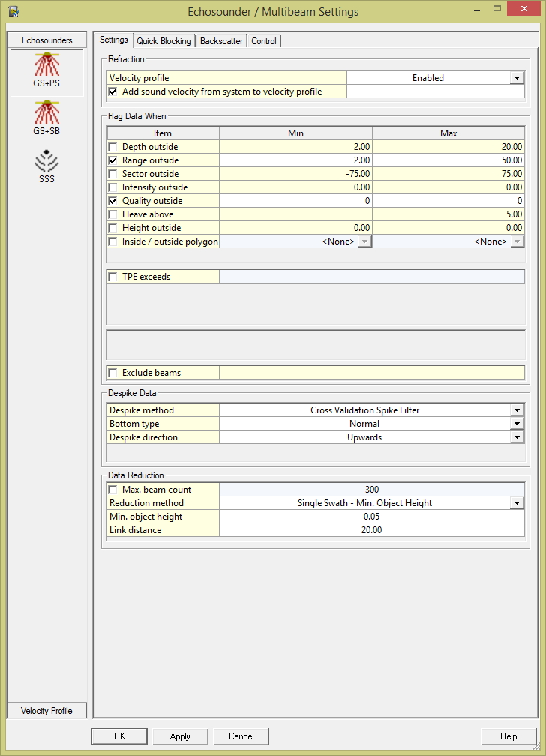Switch to the Control tab
The width and height of the screenshot is (546, 756).
pyautogui.click(x=264, y=41)
